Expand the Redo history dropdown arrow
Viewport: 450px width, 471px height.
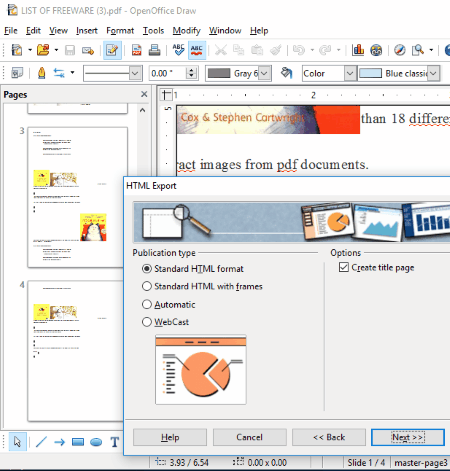(x=338, y=50)
